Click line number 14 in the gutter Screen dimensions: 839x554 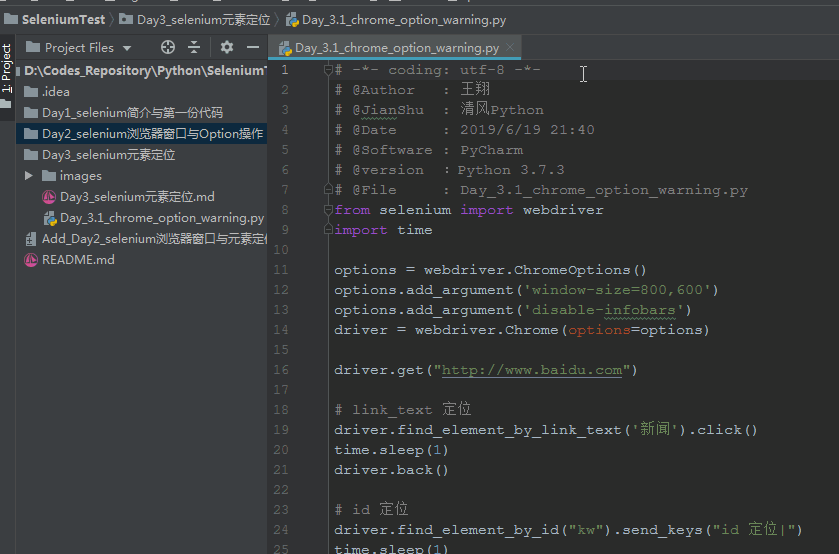[281, 330]
